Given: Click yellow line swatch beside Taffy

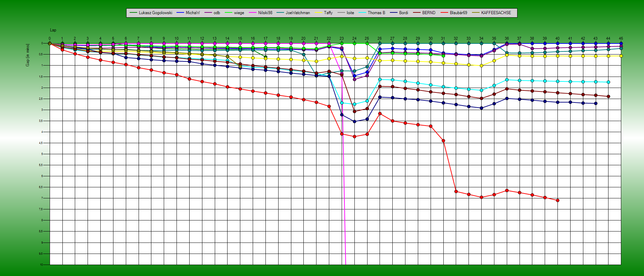Looking at the screenshot, I should (318, 13).
